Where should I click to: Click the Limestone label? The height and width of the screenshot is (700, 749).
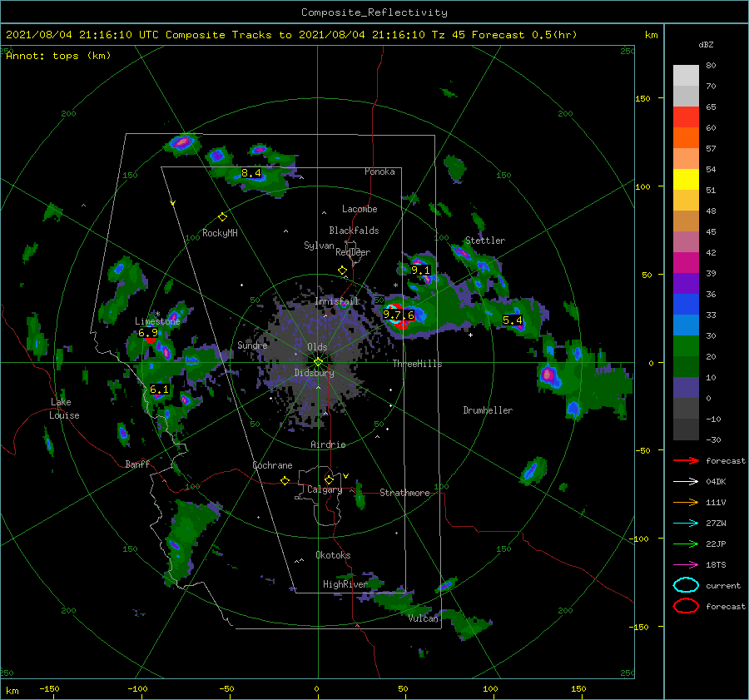[x=157, y=321]
